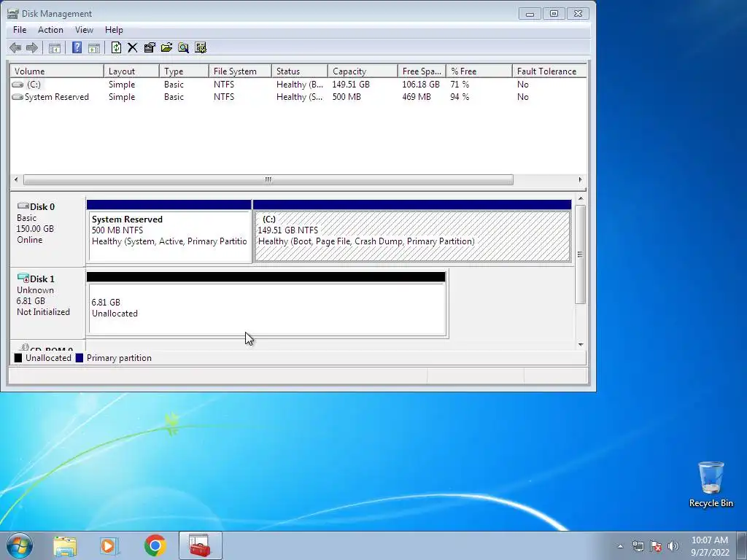This screenshot has width=747, height=560.
Task: Open the Help menu
Action: click(x=114, y=29)
